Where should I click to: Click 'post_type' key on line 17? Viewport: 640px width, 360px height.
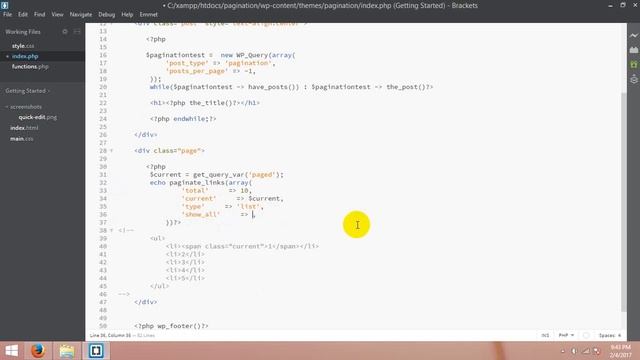click(x=187, y=63)
